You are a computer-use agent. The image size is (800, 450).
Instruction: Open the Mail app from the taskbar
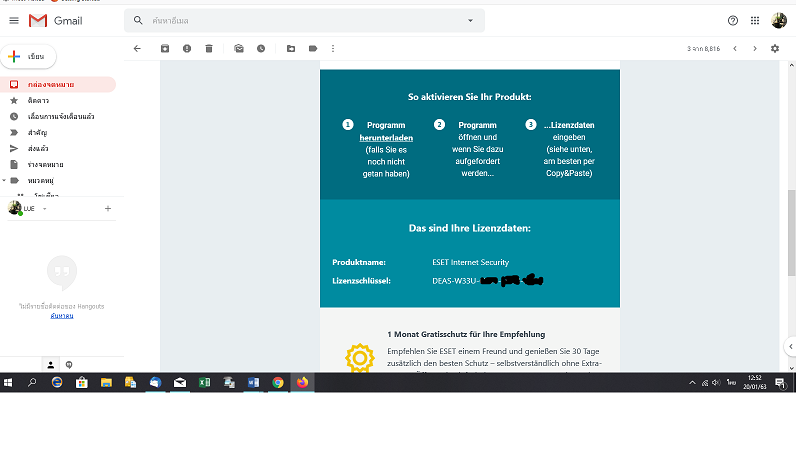(180, 383)
